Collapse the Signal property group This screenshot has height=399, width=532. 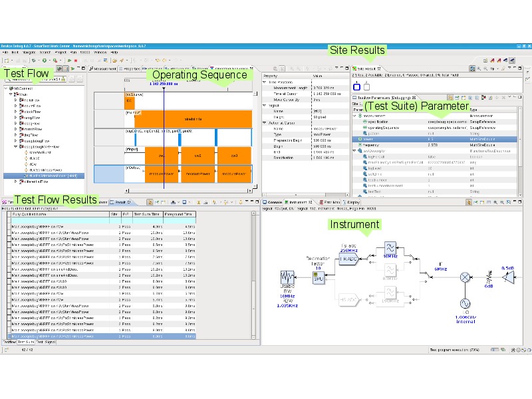point(265,106)
